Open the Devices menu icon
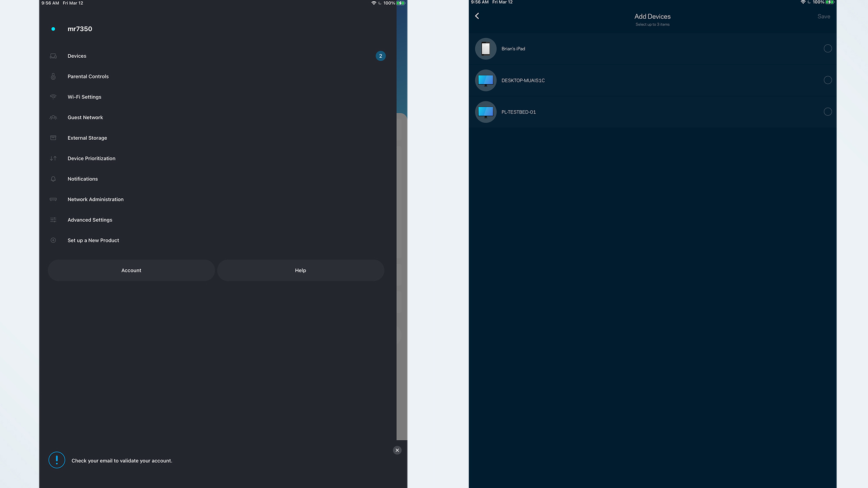868x488 pixels. pyautogui.click(x=53, y=56)
